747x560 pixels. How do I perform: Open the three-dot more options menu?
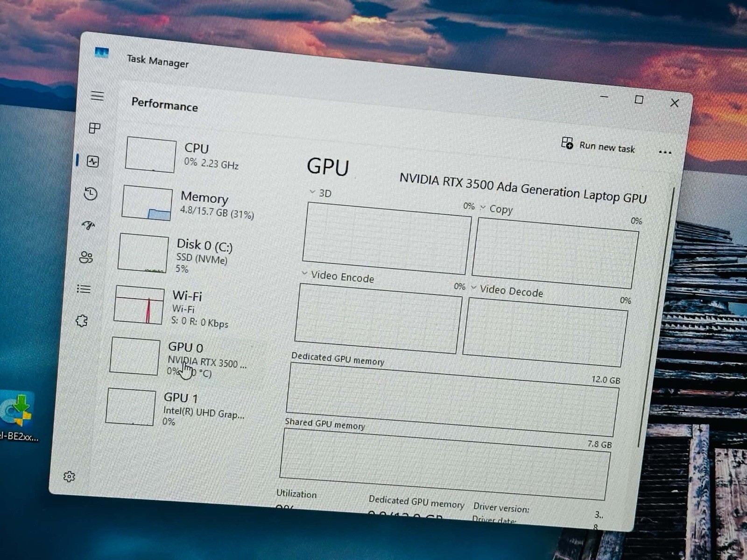665,152
